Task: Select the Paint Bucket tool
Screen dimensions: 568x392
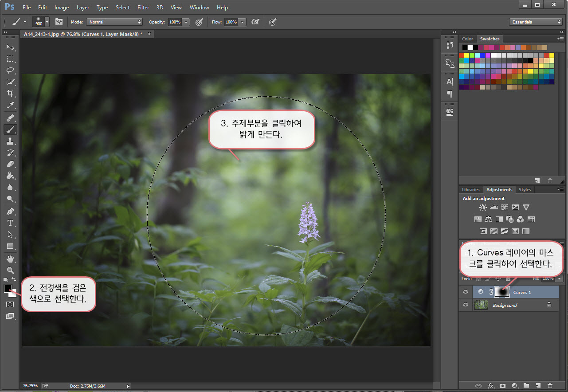Action: pyautogui.click(x=10, y=176)
